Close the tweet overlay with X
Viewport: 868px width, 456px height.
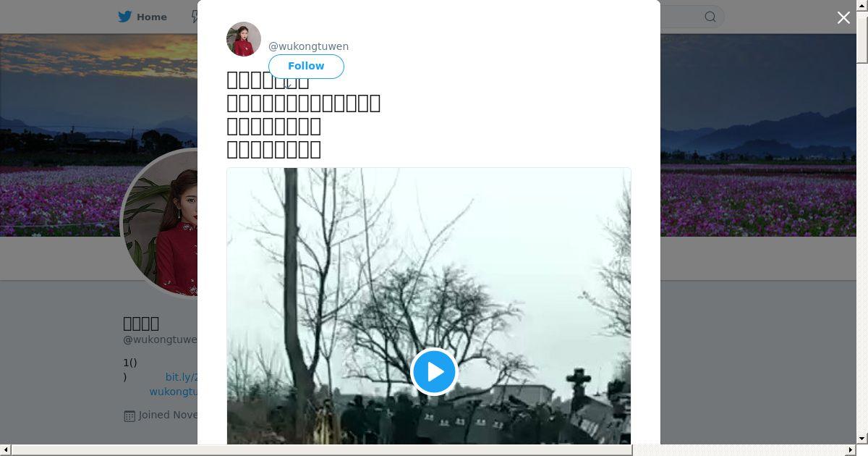(x=843, y=18)
